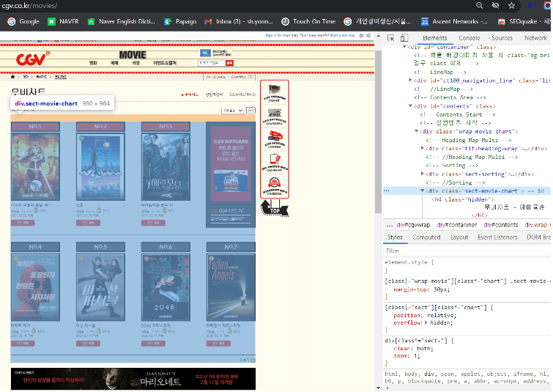Click the CGV site search input
Image resolution: width=553 pixels, height=392 pixels.
click(x=212, y=63)
